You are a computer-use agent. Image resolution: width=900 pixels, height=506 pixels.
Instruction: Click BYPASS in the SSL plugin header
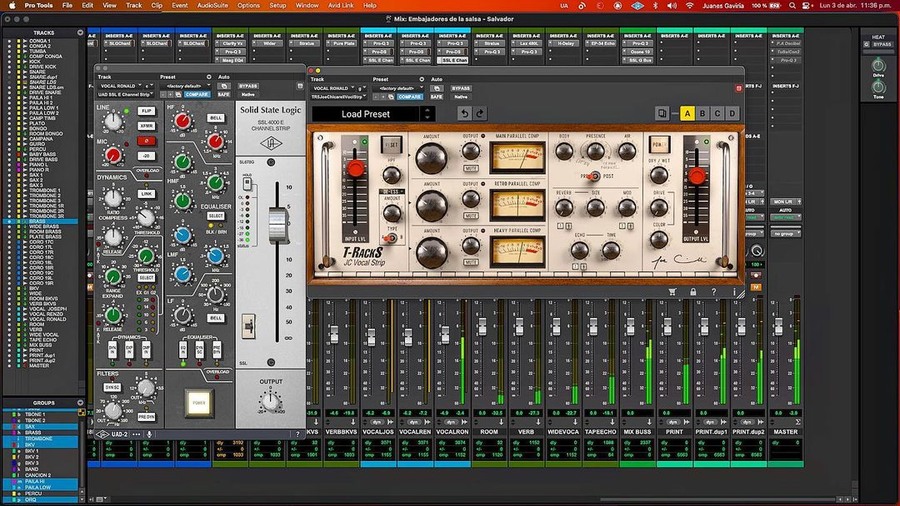(x=248, y=86)
